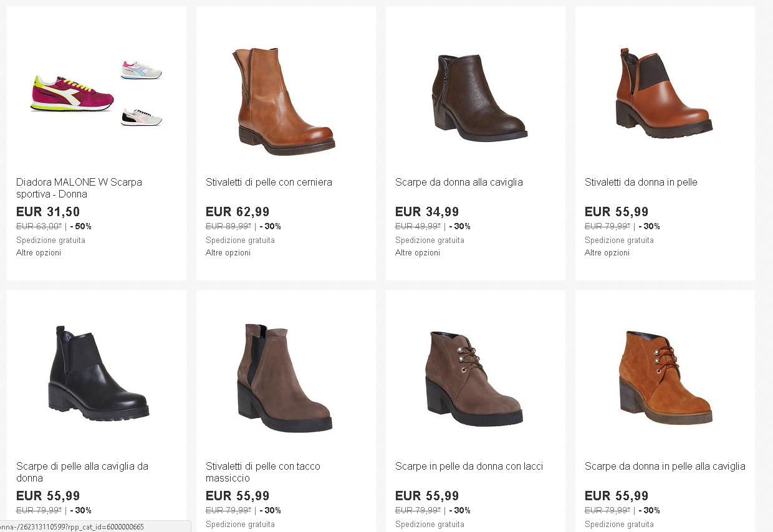
Task: Select the black leather ankle boot photo
Action: (x=97, y=374)
